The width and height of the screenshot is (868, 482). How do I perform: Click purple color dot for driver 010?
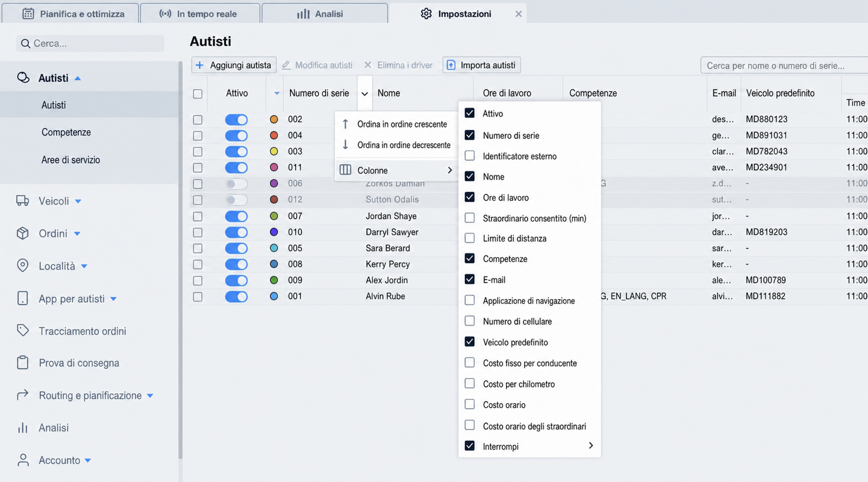274,232
